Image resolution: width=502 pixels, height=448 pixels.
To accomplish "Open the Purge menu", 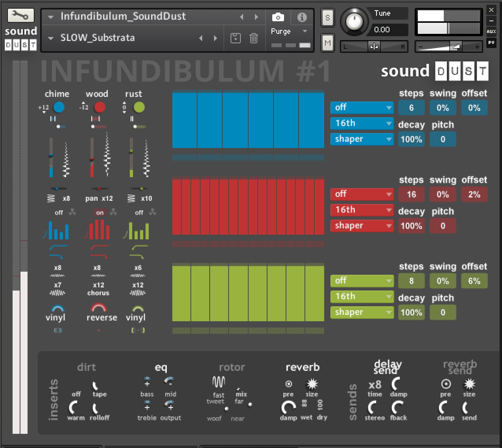I will point(289,31).
